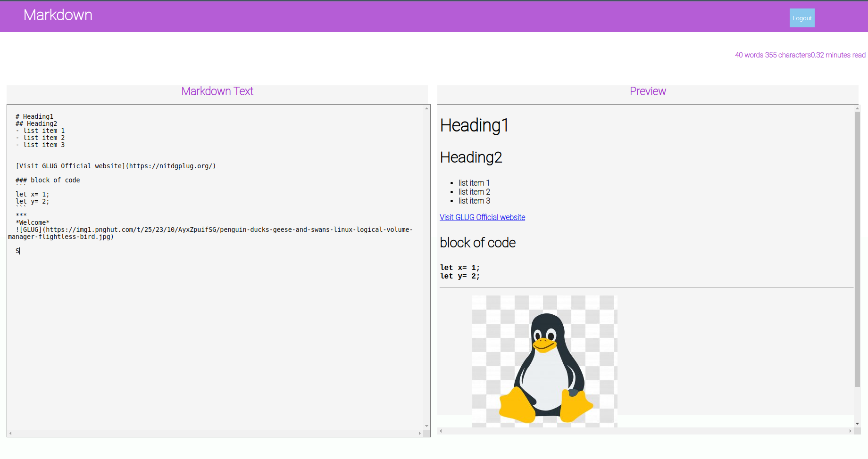Image resolution: width=868 pixels, height=459 pixels.
Task: Click the '## Heading2' line in the editor
Action: click(x=36, y=123)
